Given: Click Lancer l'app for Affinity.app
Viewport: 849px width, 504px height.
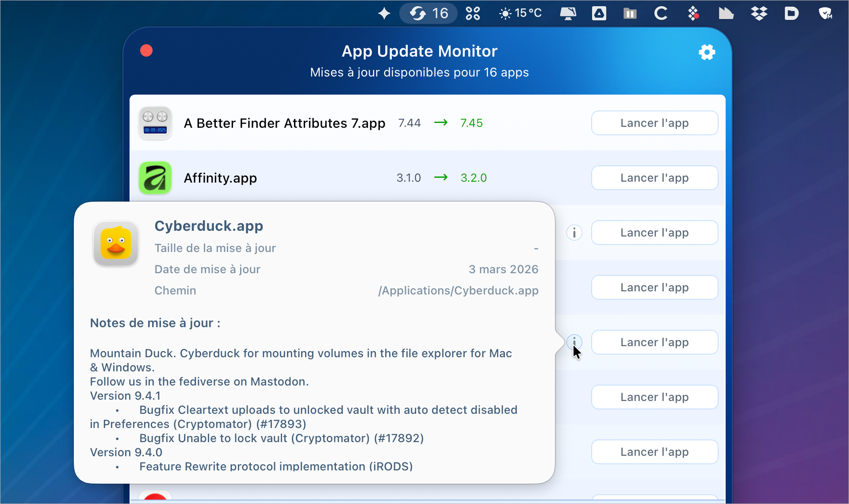Looking at the screenshot, I should (654, 178).
